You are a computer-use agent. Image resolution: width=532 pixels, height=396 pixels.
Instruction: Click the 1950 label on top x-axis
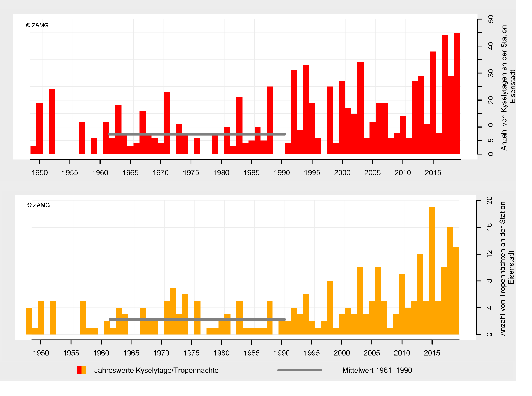point(40,173)
